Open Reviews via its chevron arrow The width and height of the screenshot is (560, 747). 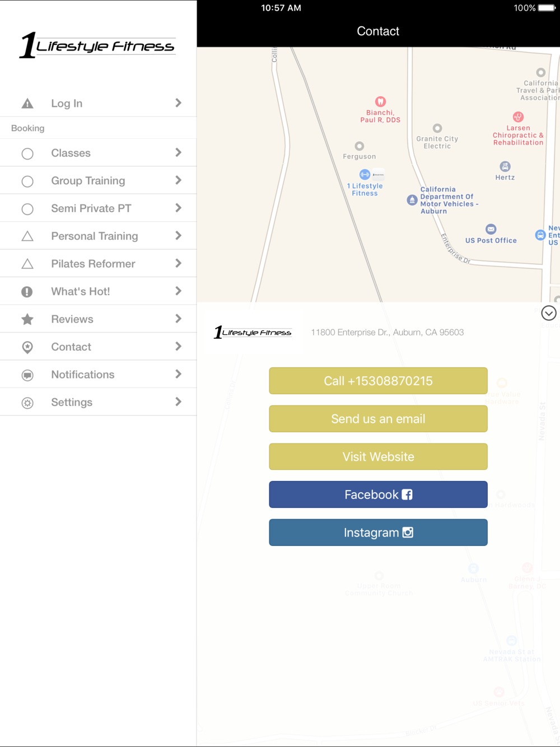(178, 319)
